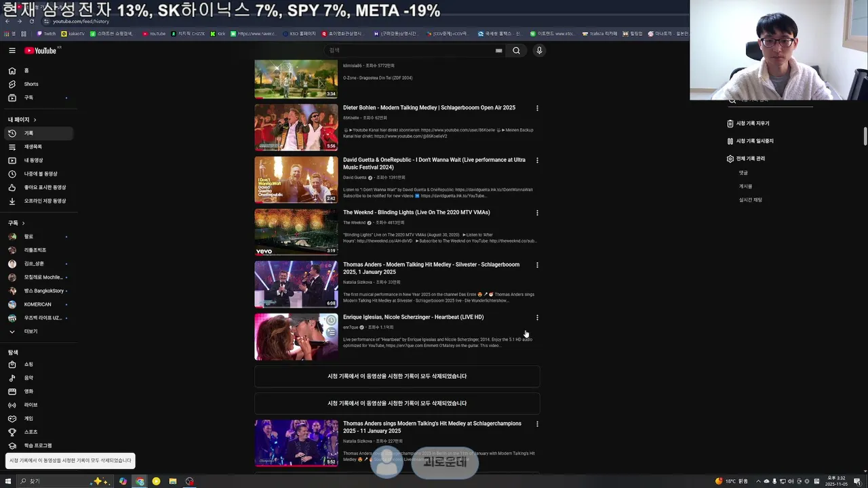Open Shorts in the sidebar
868x488 pixels.
coord(37,84)
